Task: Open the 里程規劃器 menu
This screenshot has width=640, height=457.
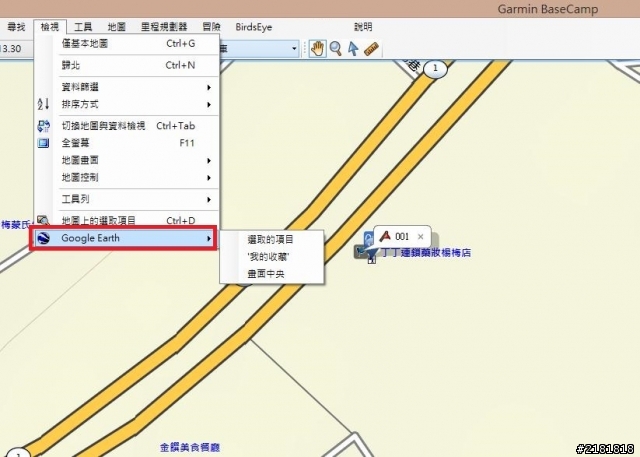Action: pos(164,27)
